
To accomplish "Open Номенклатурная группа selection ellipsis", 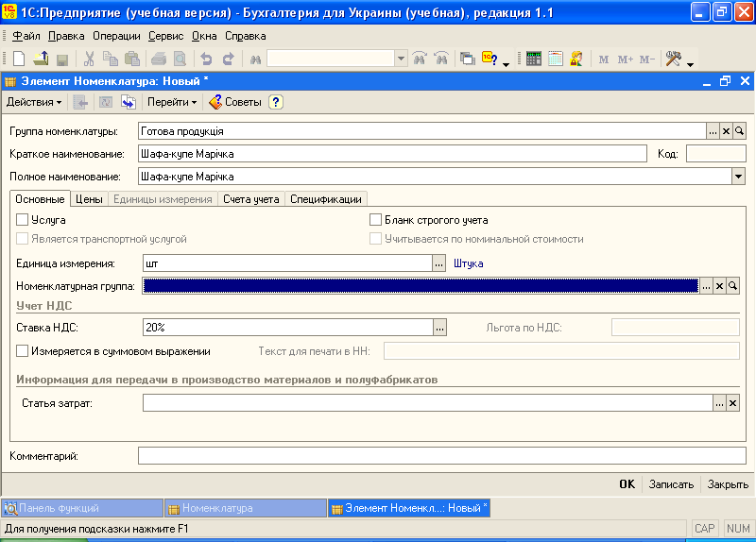I will 706,286.
